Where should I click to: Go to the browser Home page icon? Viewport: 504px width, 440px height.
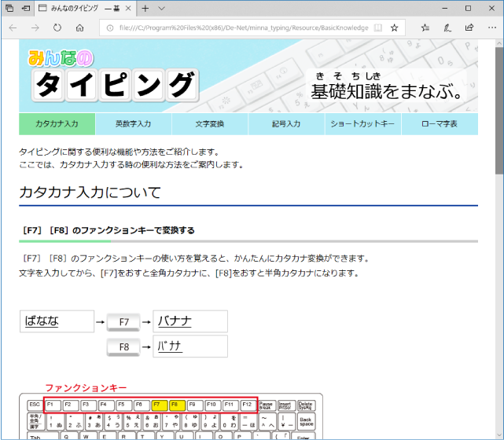pyautogui.click(x=79, y=27)
